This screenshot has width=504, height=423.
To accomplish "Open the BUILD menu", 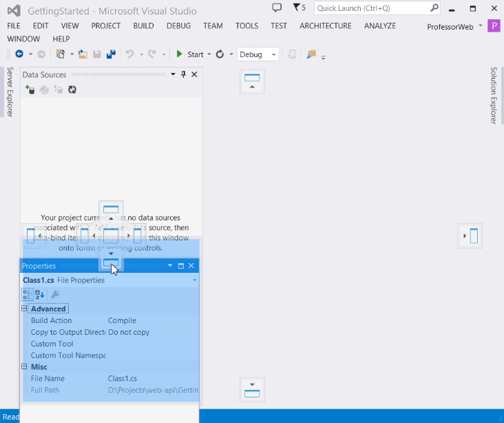I will coord(144,25).
